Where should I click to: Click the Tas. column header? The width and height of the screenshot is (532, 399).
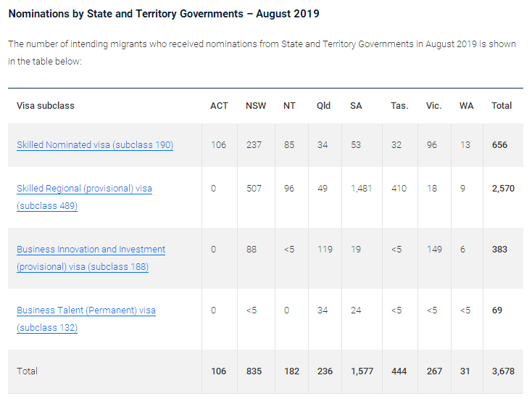[399, 106]
